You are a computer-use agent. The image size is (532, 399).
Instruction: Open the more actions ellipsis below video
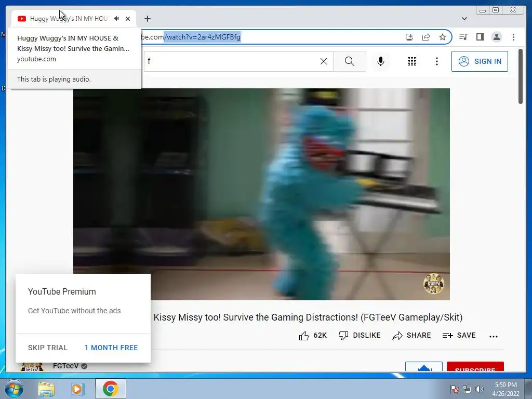point(494,336)
